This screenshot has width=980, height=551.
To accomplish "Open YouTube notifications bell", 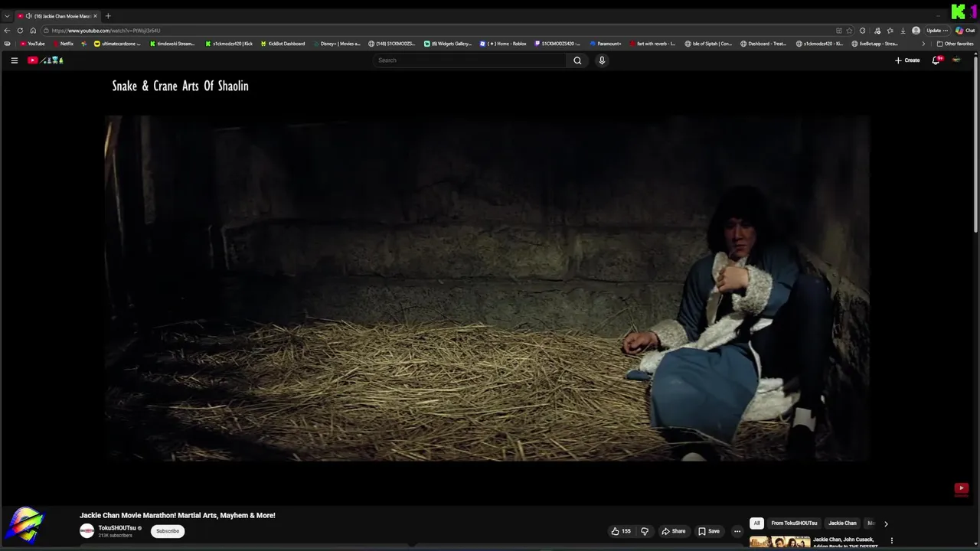I will (936, 60).
